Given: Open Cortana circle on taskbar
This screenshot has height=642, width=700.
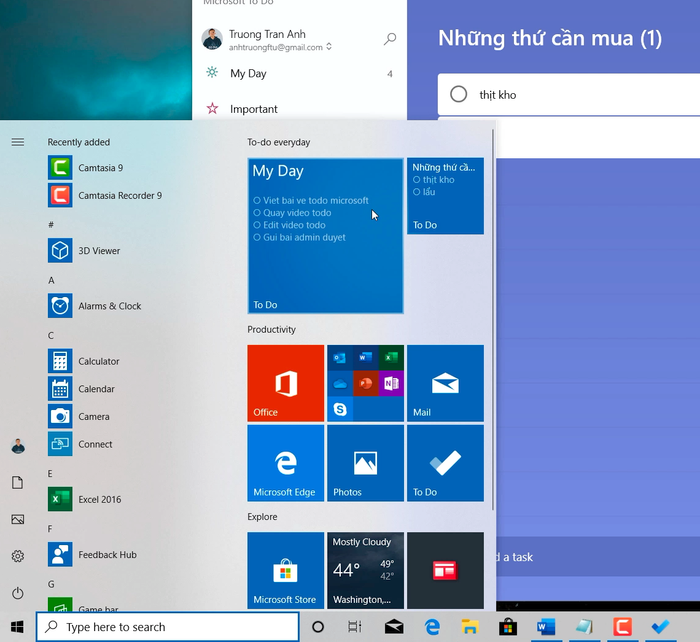Looking at the screenshot, I should 318,627.
